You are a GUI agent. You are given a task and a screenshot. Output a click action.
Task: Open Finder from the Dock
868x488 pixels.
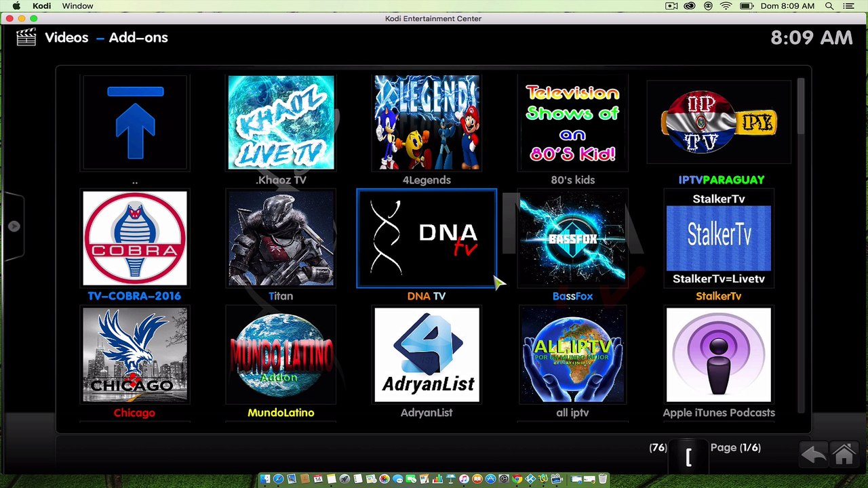[264, 479]
